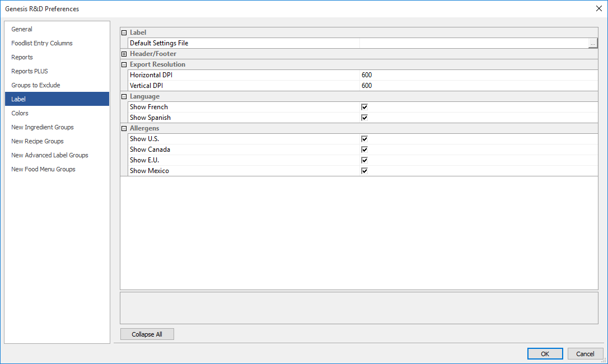Image resolution: width=608 pixels, height=364 pixels.
Task: Collapse the Language section
Action: [124, 96]
